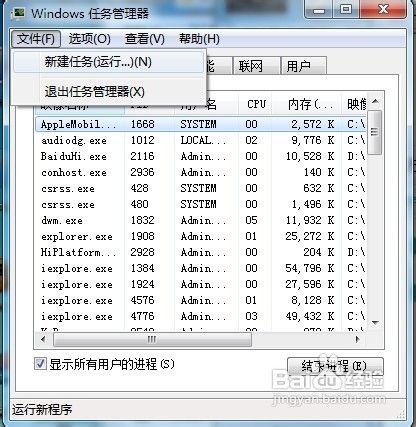Click scroll up arrow of process list
416x427 pixels.
tap(375, 101)
